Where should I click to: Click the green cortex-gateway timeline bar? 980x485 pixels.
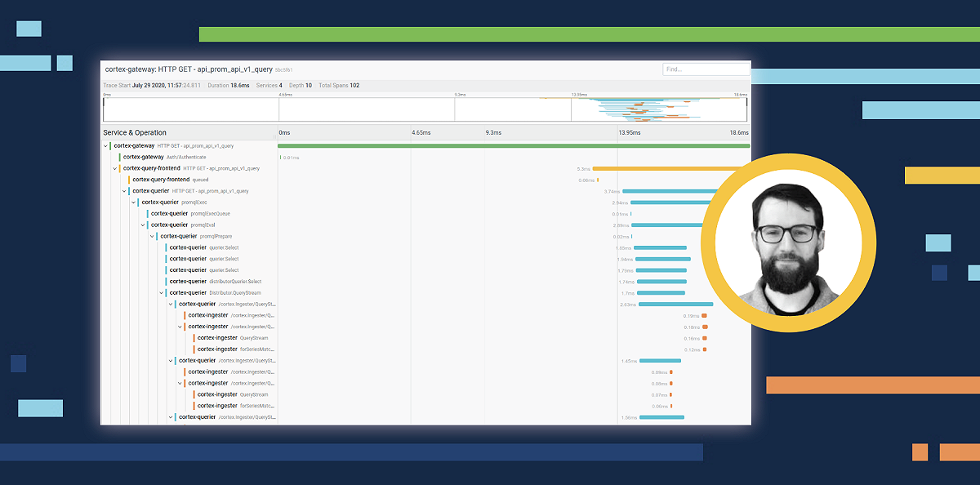[x=514, y=145]
